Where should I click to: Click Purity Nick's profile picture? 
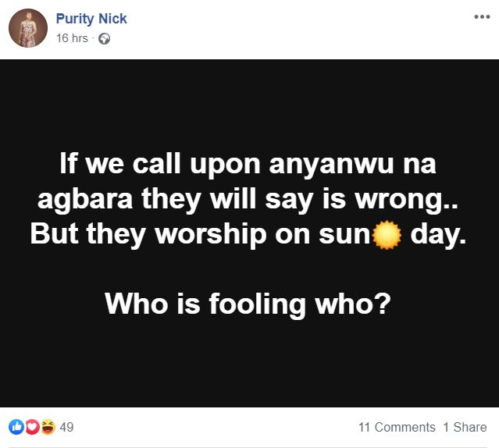pos(28,28)
